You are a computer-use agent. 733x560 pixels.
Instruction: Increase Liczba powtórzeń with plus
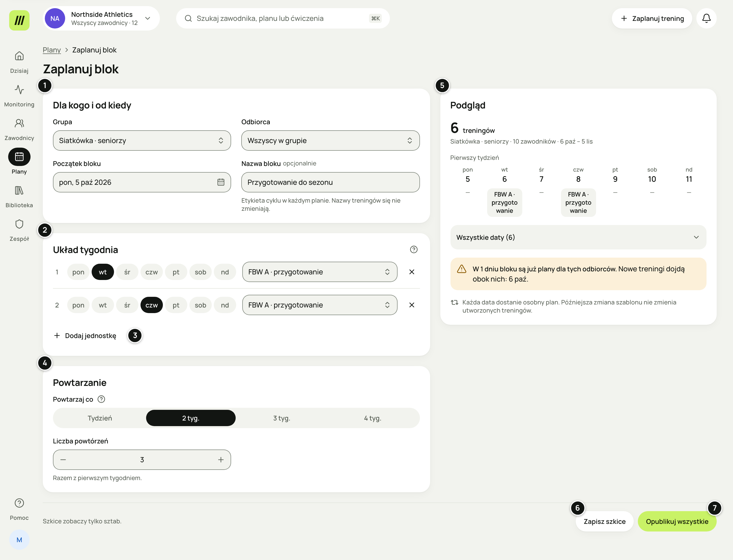[221, 459]
